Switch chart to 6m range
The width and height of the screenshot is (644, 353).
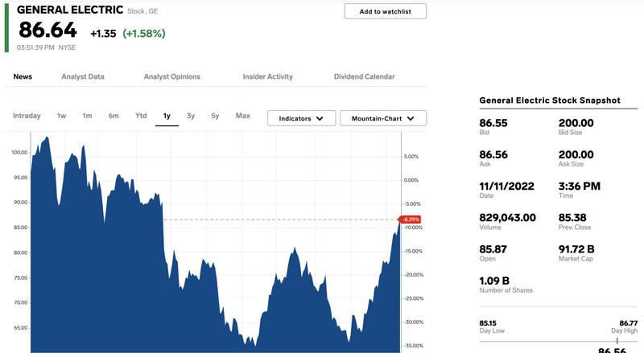114,116
